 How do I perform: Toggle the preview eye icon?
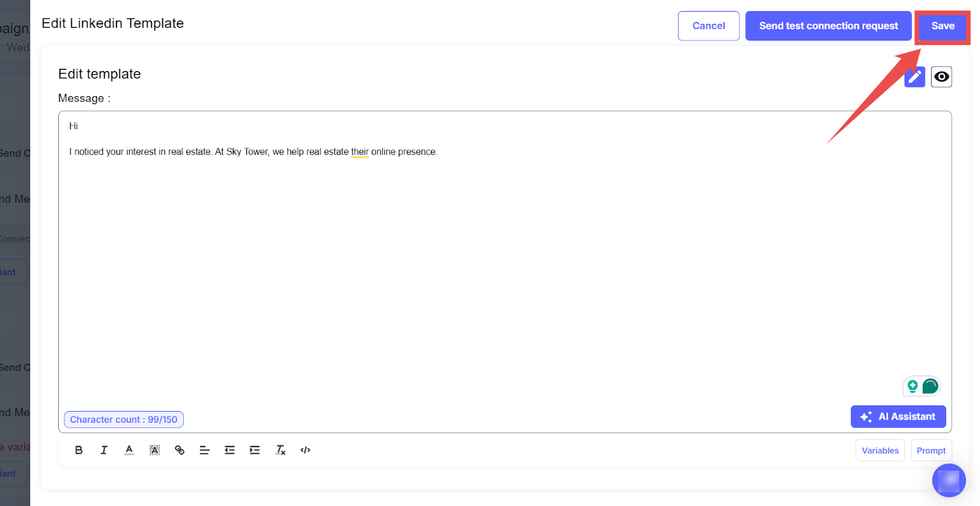click(x=941, y=77)
